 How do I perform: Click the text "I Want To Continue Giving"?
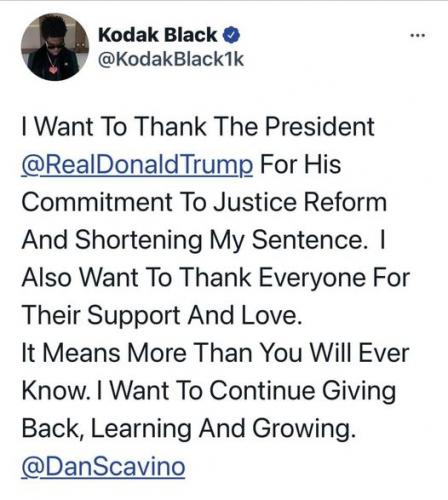246,391
